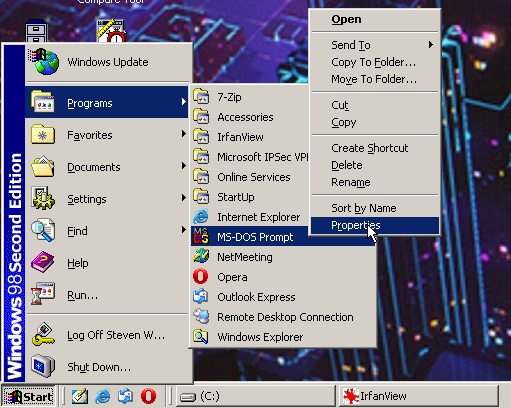Launch Opera from quick launch bar
The height and width of the screenshot is (408, 511).
click(x=148, y=396)
